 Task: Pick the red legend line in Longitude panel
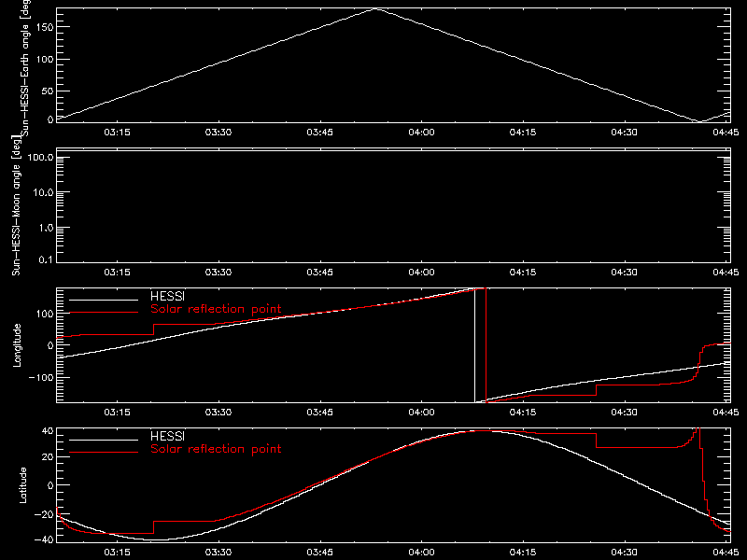pos(104,313)
